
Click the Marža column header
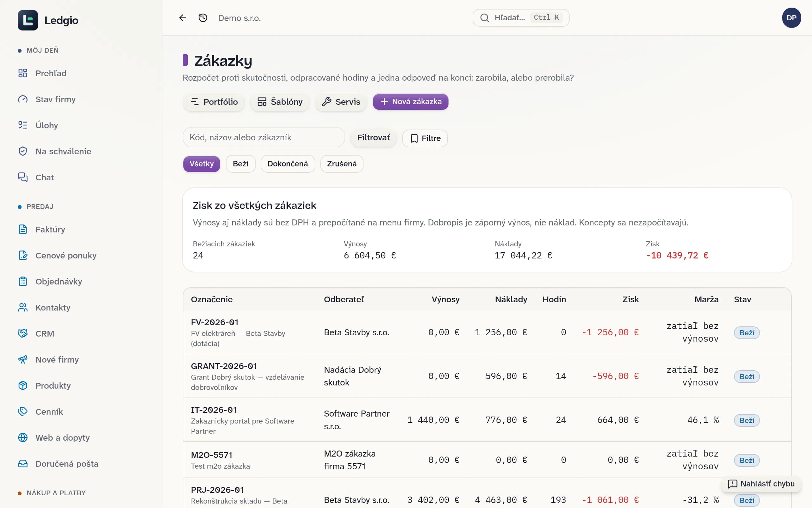(x=706, y=299)
